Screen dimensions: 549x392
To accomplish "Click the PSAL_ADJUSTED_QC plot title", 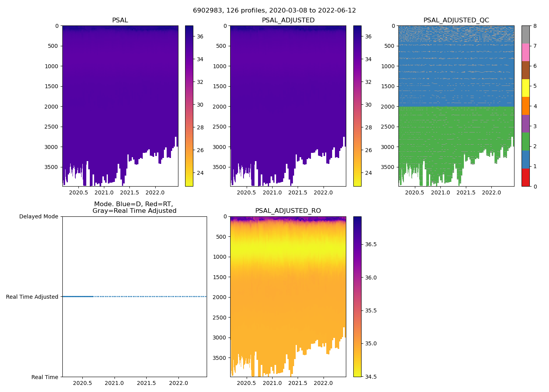I will [x=456, y=20].
